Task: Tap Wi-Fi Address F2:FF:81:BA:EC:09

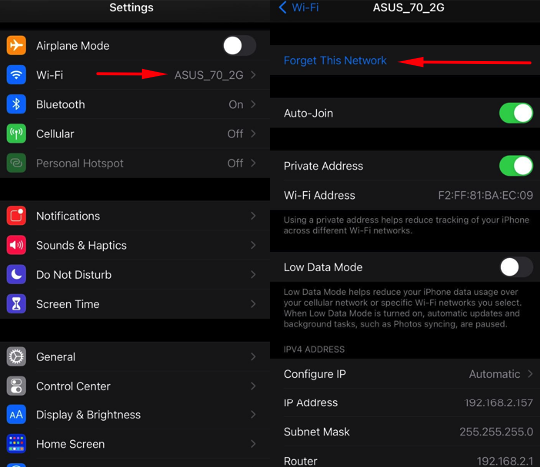Action: [x=485, y=195]
